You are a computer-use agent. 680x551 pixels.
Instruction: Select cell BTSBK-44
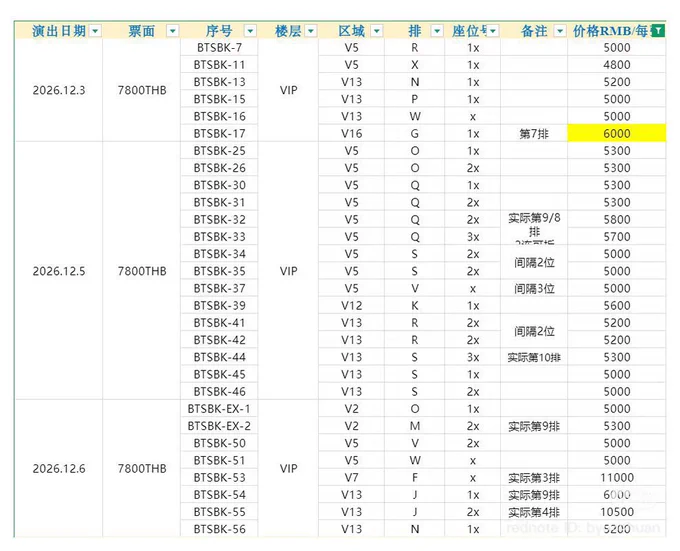click(219, 357)
